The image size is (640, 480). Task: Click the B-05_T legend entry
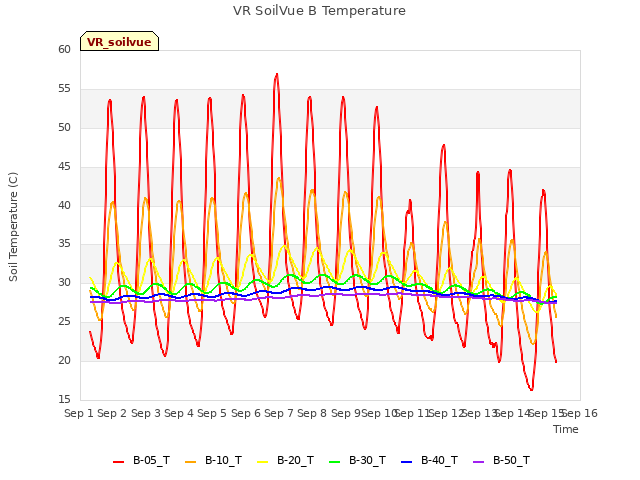point(141,461)
